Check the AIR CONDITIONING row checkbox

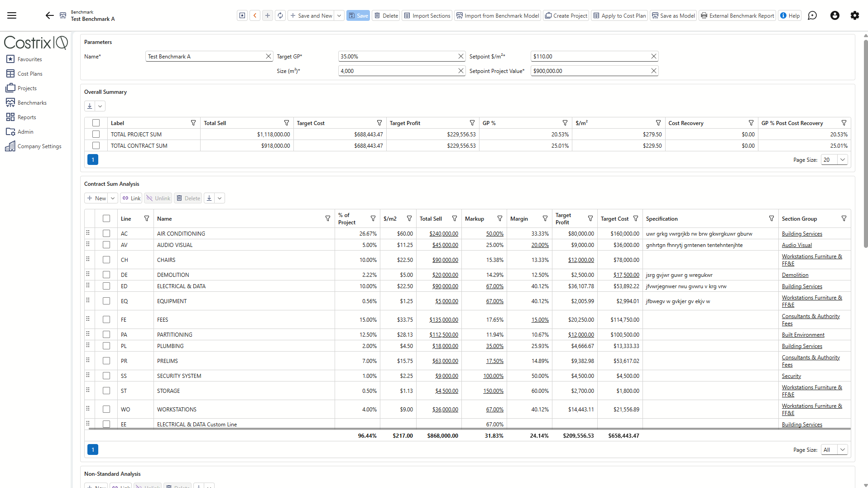106,233
